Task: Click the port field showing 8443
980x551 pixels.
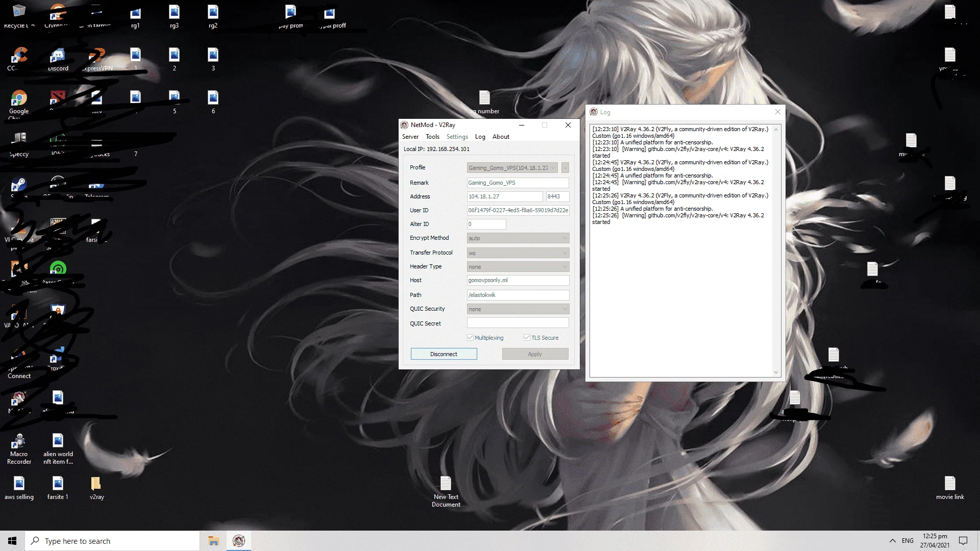Action: (x=557, y=196)
